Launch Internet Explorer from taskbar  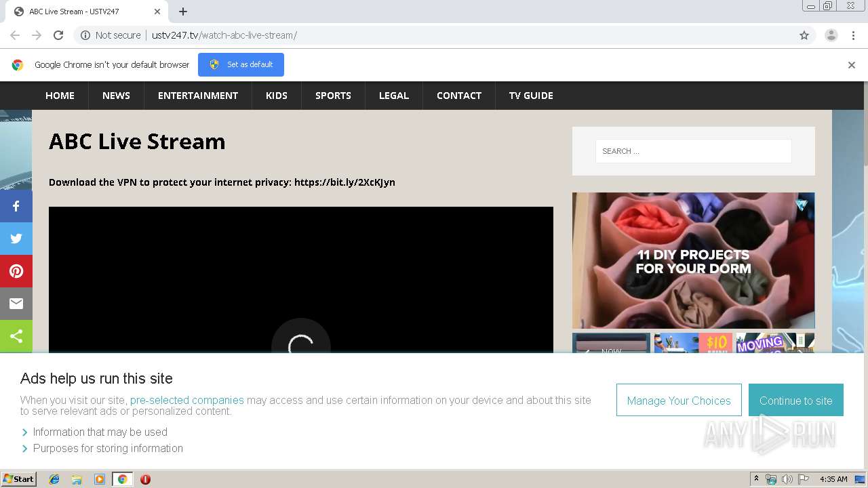(54, 479)
